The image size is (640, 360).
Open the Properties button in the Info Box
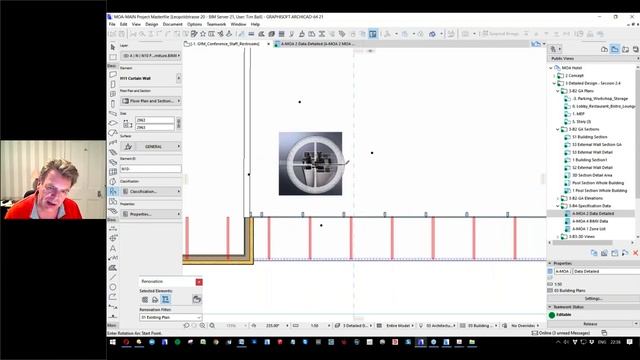tap(151, 214)
